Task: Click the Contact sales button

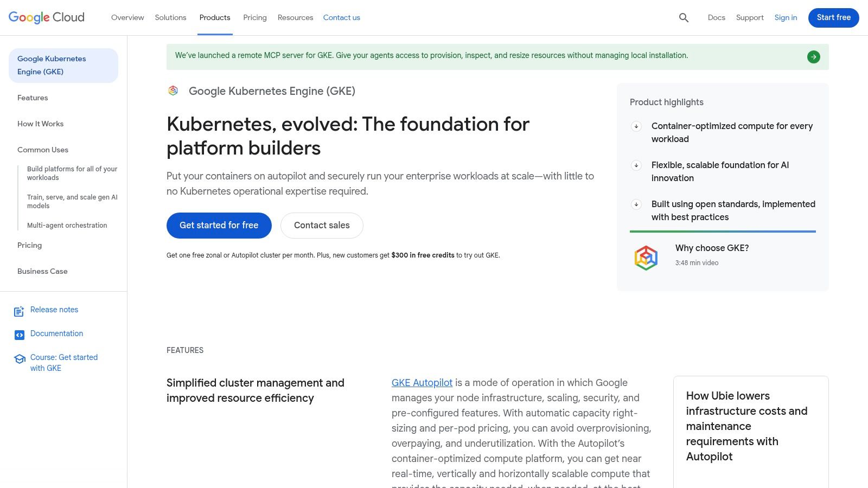Action: tap(322, 226)
